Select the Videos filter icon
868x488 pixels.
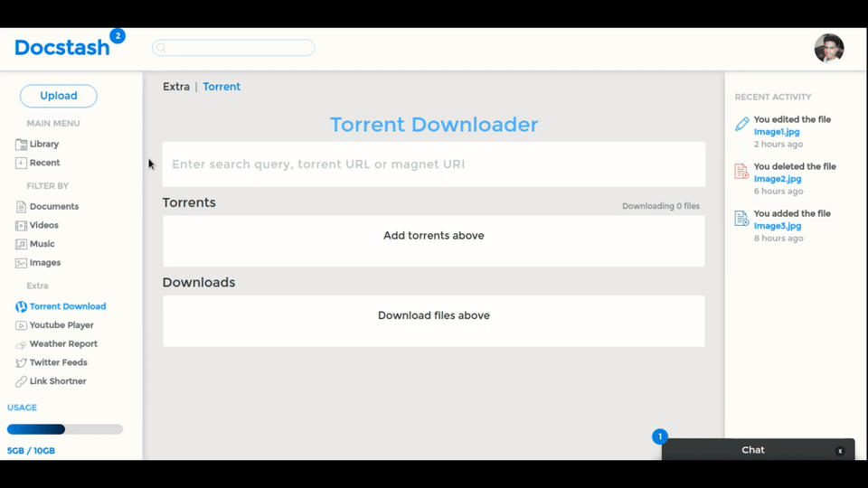click(22, 226)
